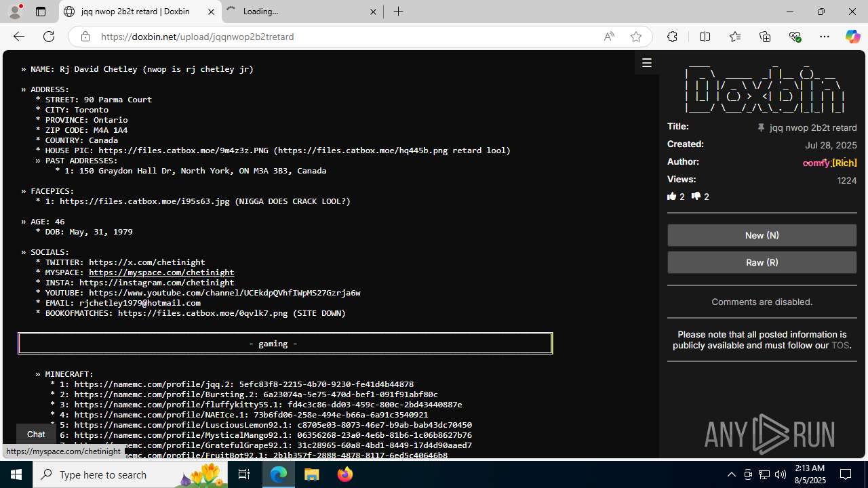The width and height of the screenshot is (868, 488).
Task: Refresh the current page
Action: pos(49,37)
